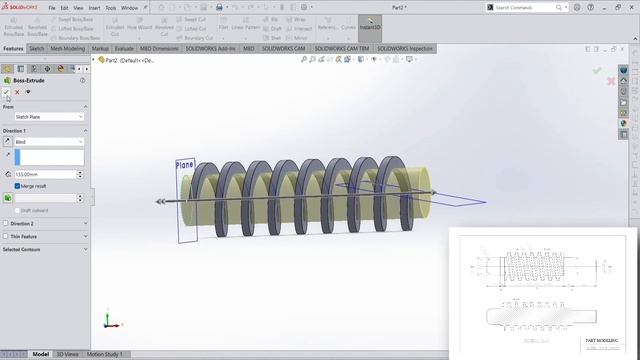Collapse the CommandManager ribbon chevron
Viewport: 640px width, 360px height.
pos(635,39)
